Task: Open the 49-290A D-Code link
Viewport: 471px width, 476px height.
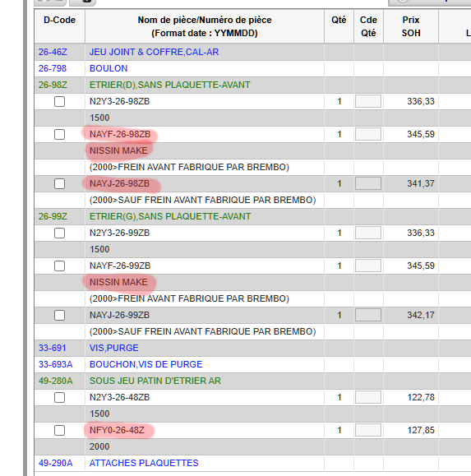Action: click(x=56, y=463)
